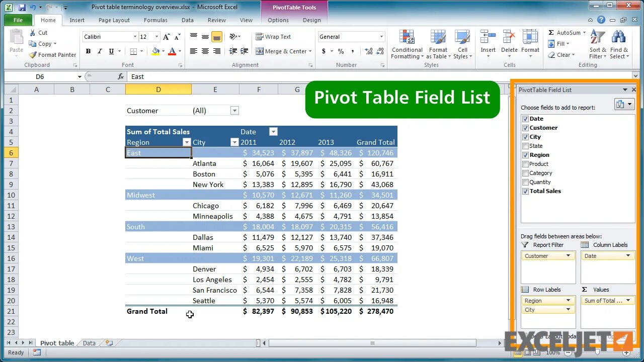Click the horizontal scrollbar of the worksheet
The width and height of the screenshot is (644, 362).
372,343
